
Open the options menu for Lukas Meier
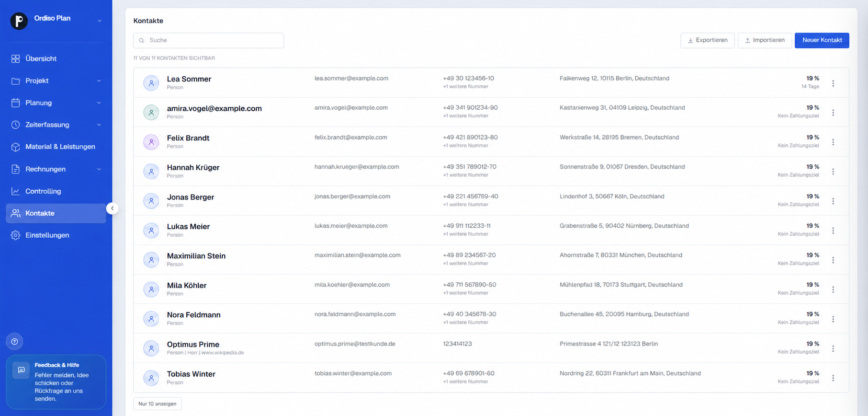(x=833, y=231)
